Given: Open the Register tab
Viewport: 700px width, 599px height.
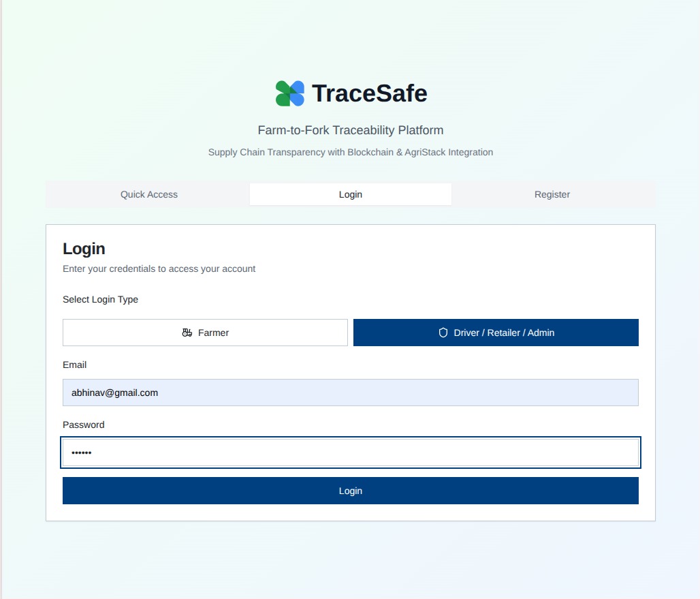Looking at the screenshot, I should (552, 194).
